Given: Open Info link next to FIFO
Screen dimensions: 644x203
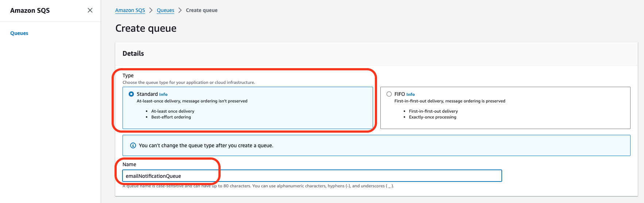Looking at the screenshot, I should (411, 94).
